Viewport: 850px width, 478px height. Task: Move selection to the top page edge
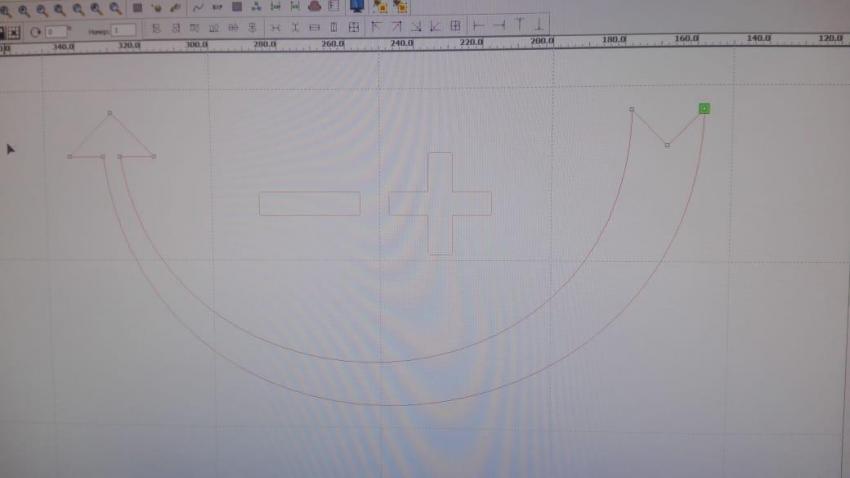pos(519,24)
